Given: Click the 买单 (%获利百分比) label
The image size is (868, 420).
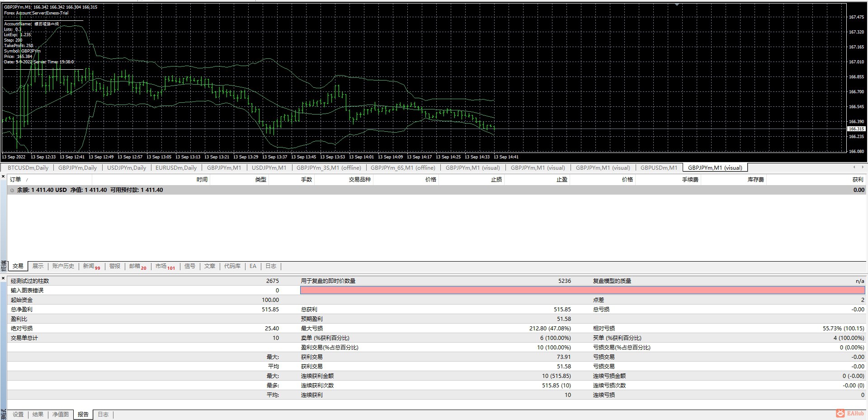Looking at the screenshot, I should tap(617, 338).
